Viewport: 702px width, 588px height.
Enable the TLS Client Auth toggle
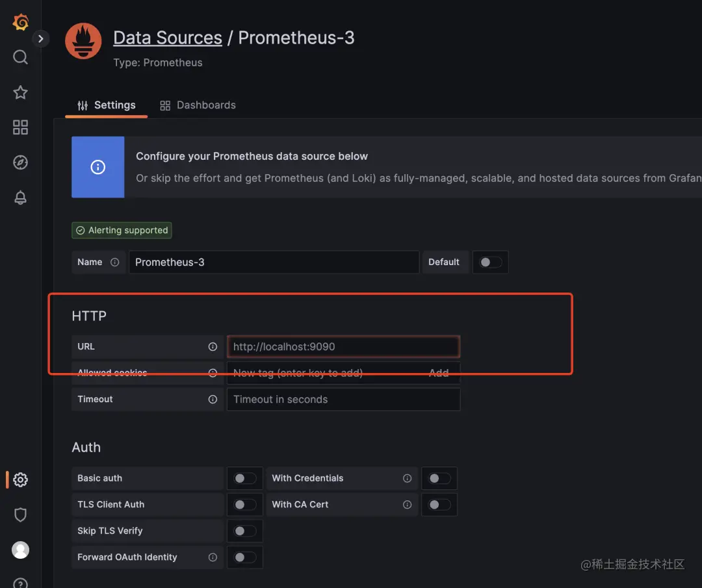[x=245, y=505]
